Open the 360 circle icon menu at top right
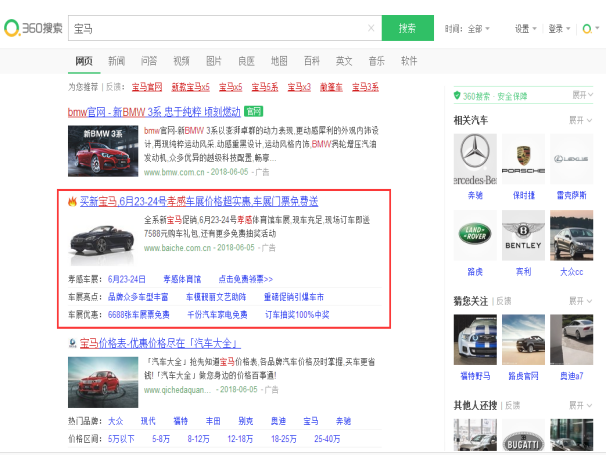 pyautogui.click(x=591, y=29)
